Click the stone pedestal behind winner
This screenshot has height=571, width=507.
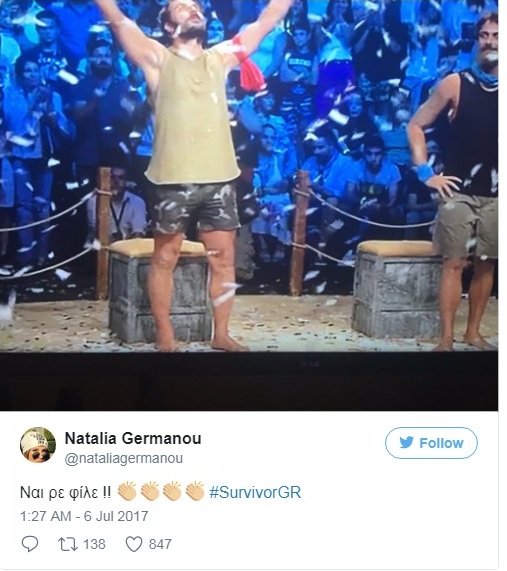(x=159, y=290)
